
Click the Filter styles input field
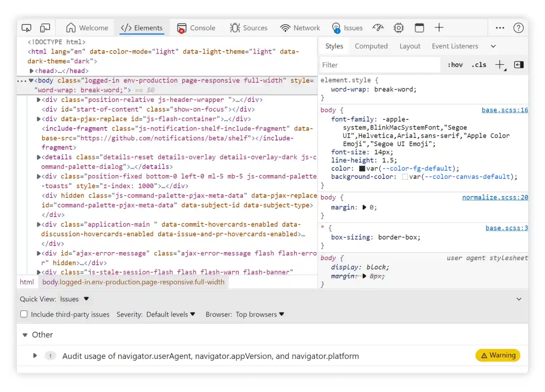[380, 65]
